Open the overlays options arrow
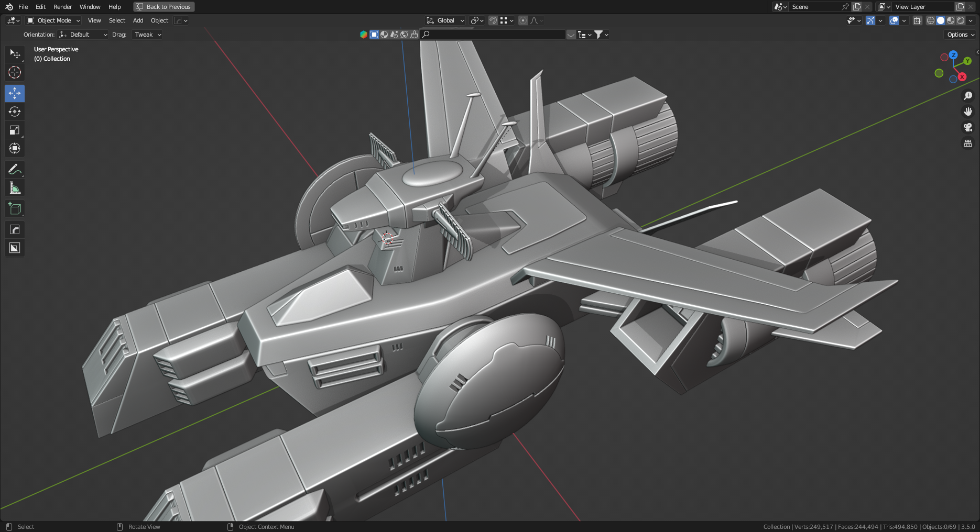980x532 pixels. (x=904, y=20)
